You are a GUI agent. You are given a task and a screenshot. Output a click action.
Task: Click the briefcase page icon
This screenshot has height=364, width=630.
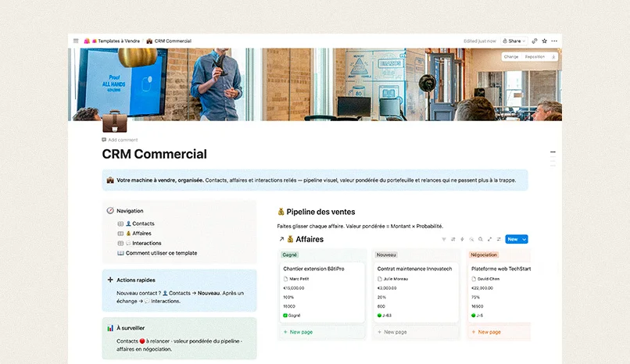tap(114, 122)
